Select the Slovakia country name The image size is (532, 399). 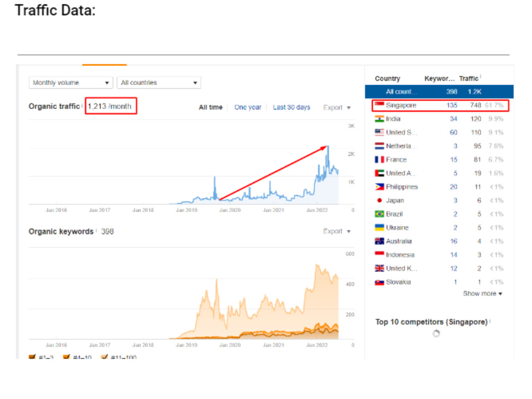pyautogui.click(x=398, y=282)
